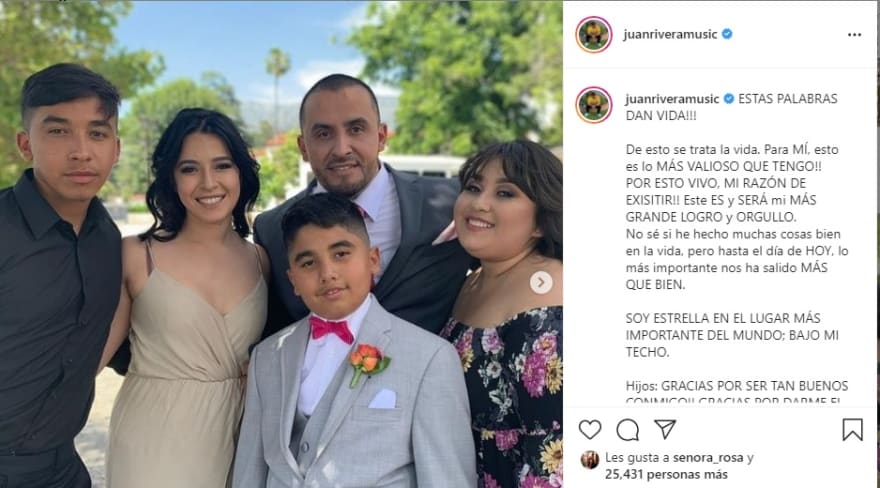This screenshot has width=880, height=488.
Task: Click the juanriveramusic username in header
Action: point(670,34)
